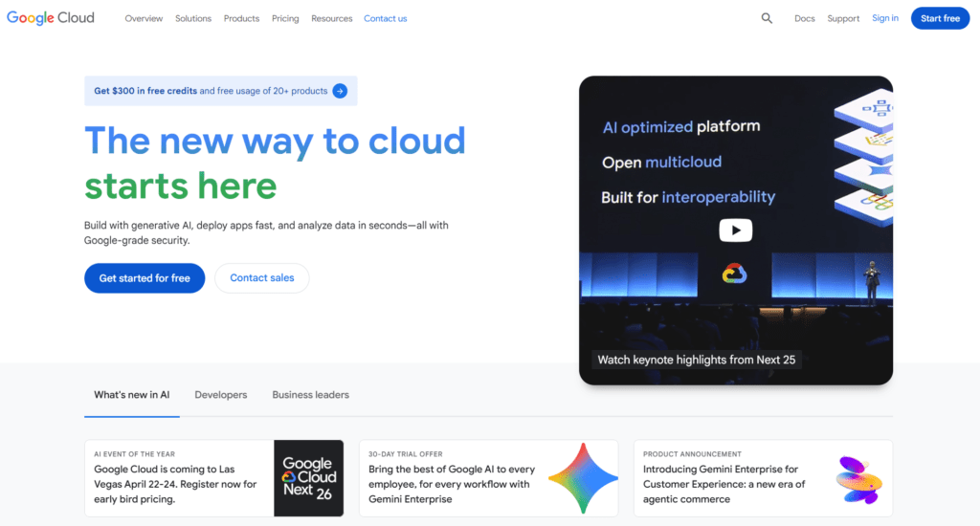Click the Start free button
The height and width of the screenshot is (526, 980).
click(x=940, y=18)
